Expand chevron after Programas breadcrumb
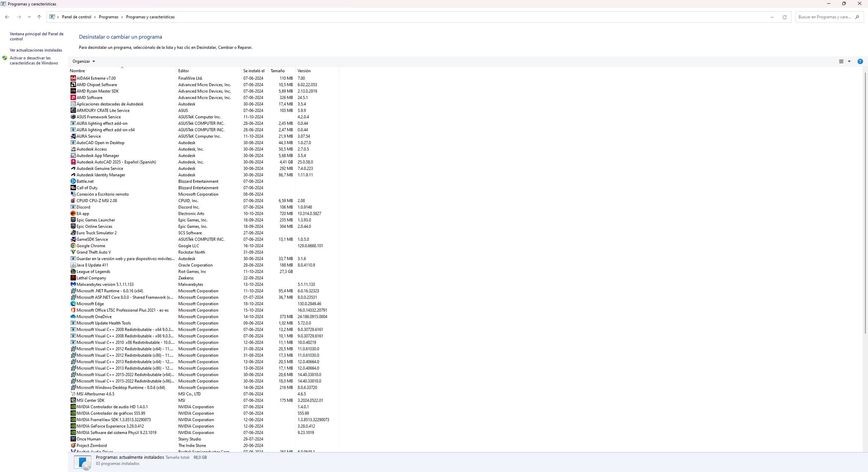The image size is (868, 472). (122, 17)
